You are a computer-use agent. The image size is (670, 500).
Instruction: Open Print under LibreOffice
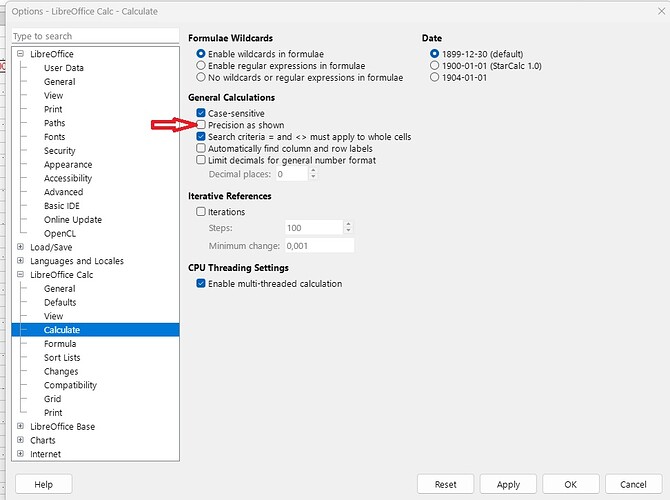coord(53,109)
